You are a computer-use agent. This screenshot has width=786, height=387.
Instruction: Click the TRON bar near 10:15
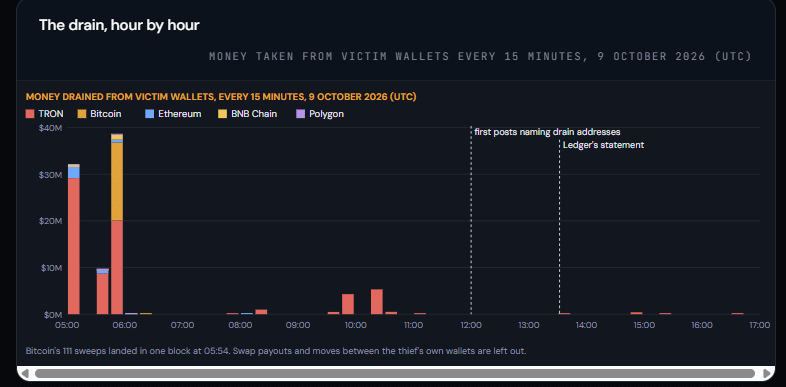(377, 302)
